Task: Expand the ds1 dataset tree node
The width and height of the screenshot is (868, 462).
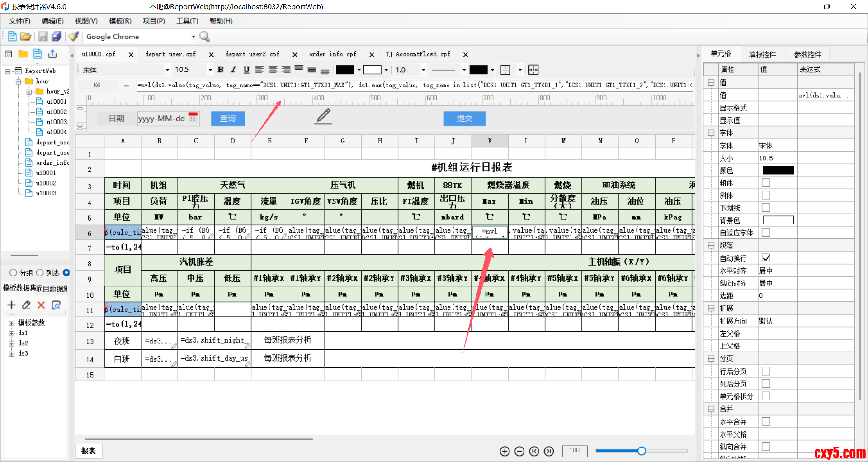Action: pyautogui.click(x=12, y=333)
